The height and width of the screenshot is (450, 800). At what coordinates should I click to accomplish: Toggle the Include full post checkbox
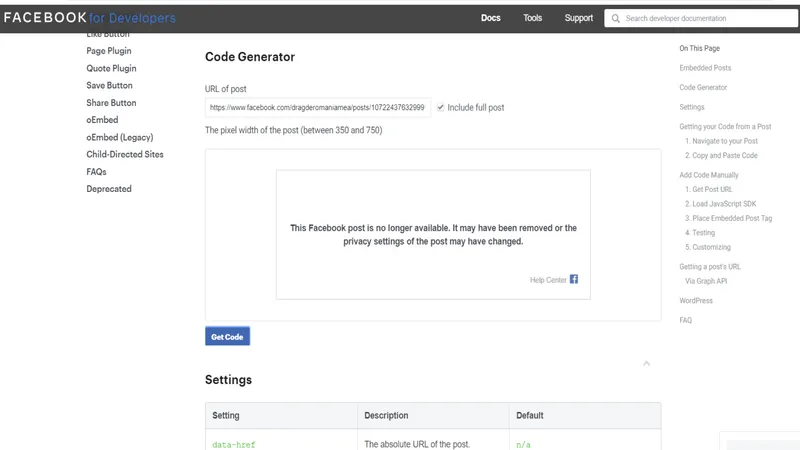pyautogui.click(x=440, y=107)
